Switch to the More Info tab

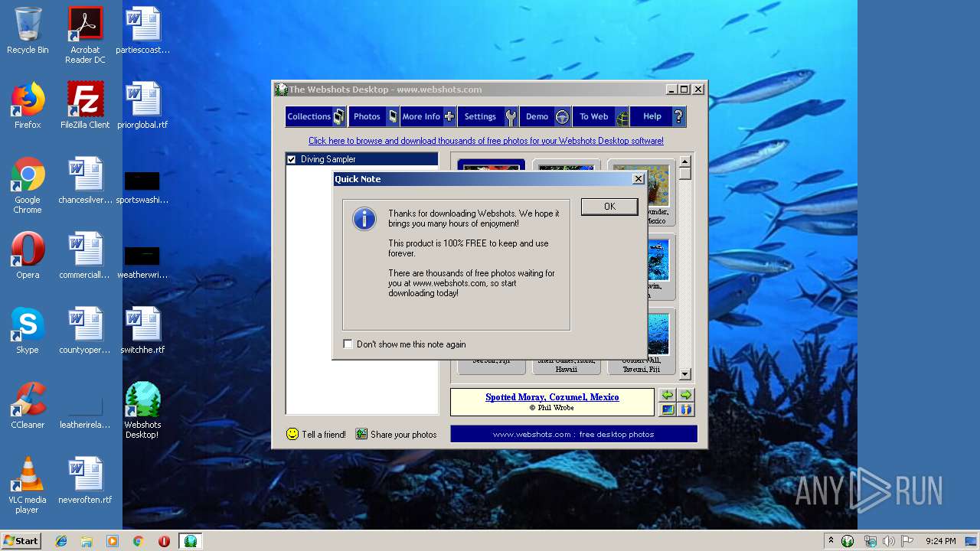(x=428, y=116)
